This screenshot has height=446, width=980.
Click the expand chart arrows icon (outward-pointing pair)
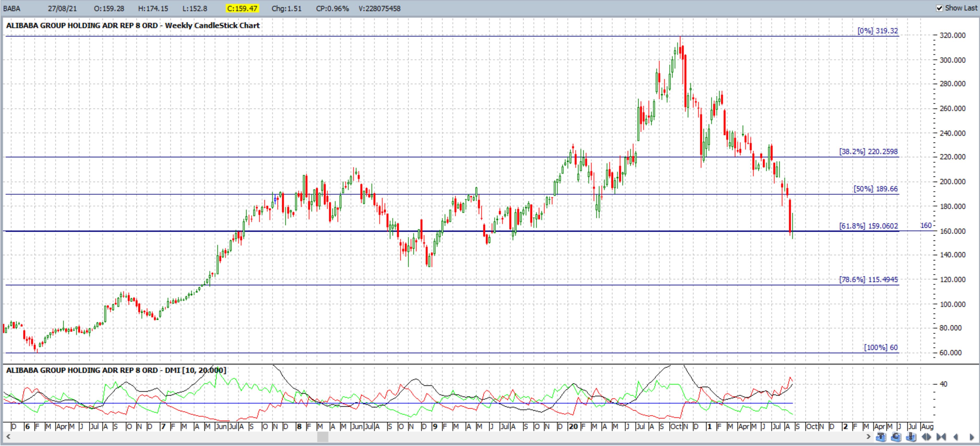click(x=926, y=437)
